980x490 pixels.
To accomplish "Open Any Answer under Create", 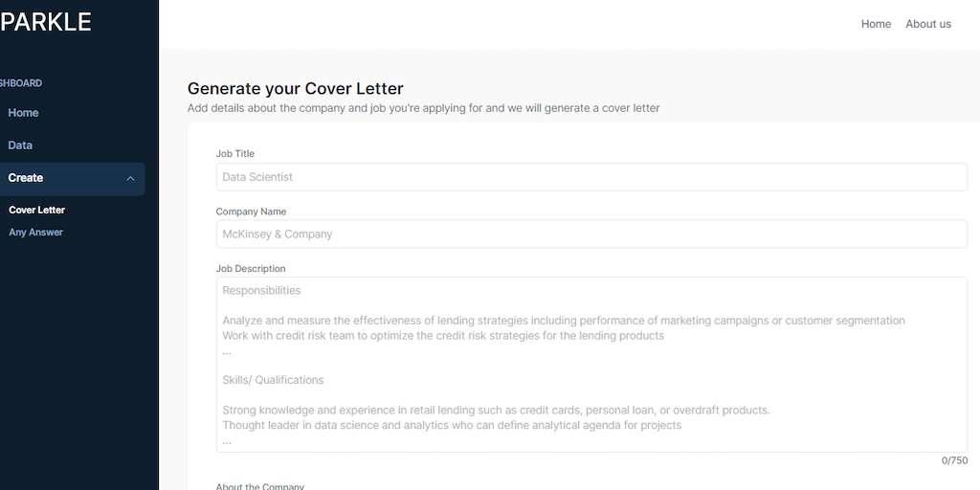I will [35, 233].
